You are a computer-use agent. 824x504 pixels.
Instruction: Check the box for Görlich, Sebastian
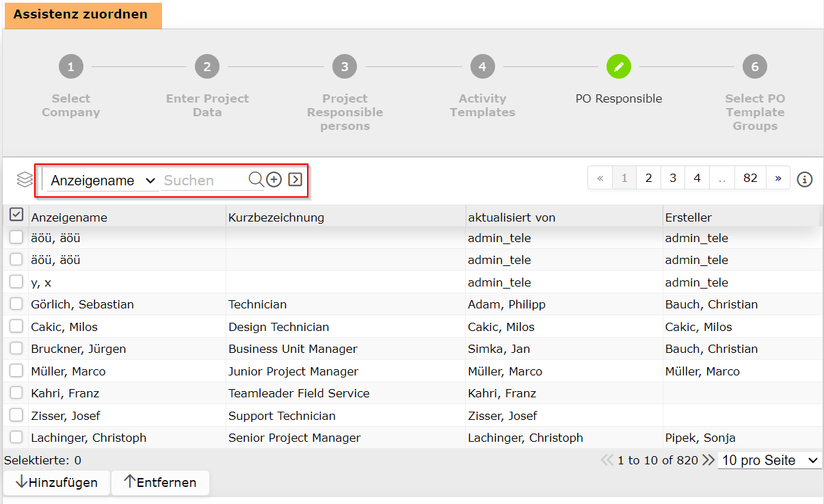(16, 304)
